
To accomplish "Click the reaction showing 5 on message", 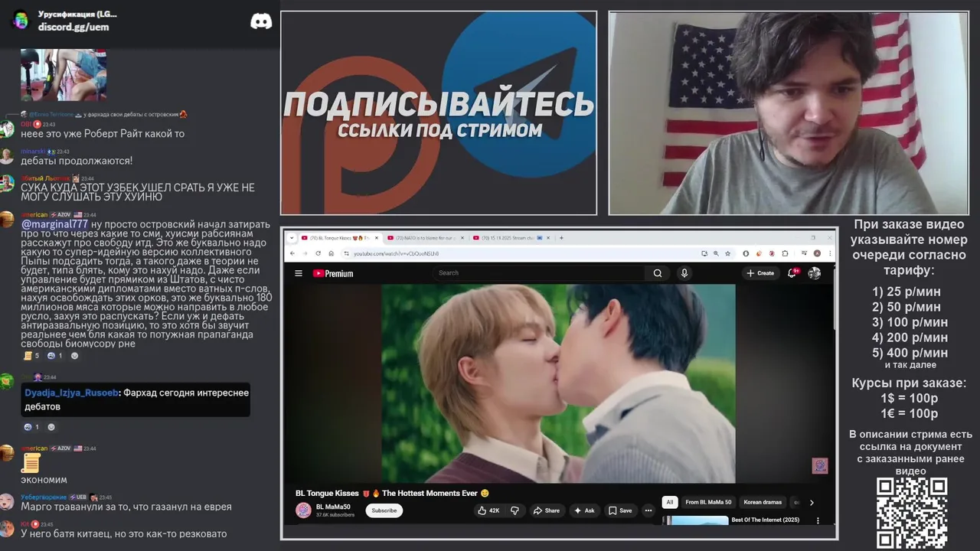I will [x=31, y=356].
